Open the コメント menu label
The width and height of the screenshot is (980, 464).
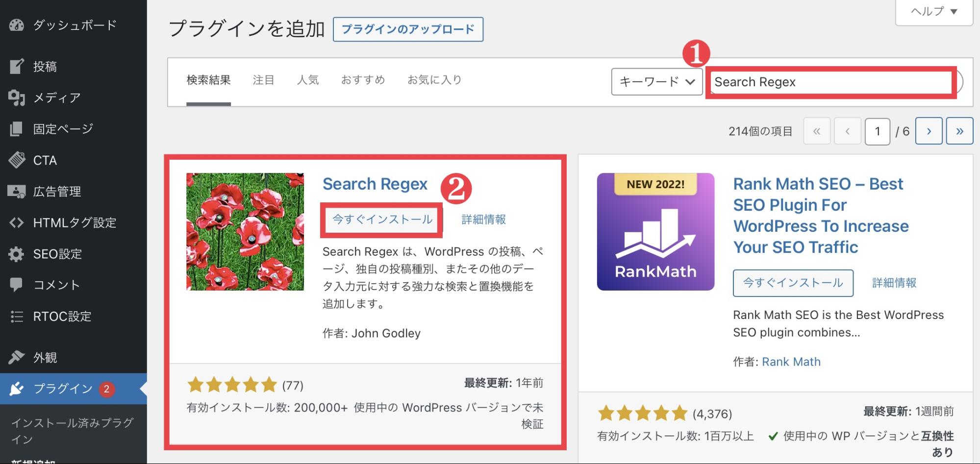tap(56, 285)
